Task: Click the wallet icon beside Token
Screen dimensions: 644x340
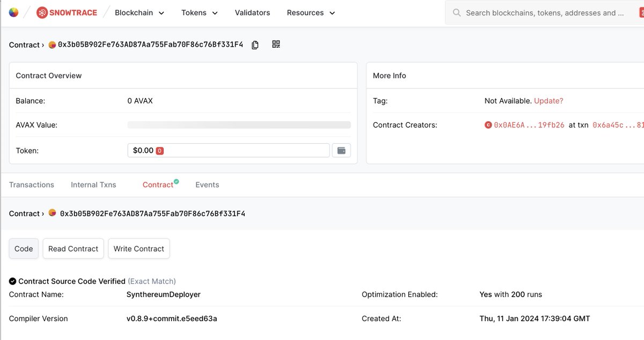Action: [x=341, y=151]
